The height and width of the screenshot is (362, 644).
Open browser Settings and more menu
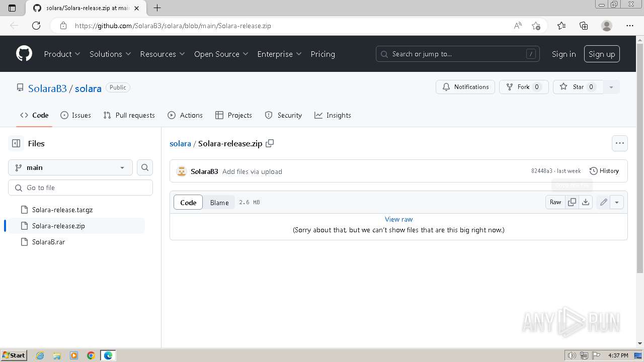click(630, 26)
